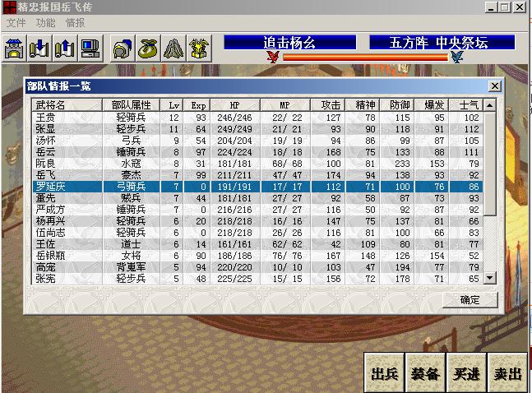Click 贼兵 troop type in 董先's row
This screenshot has height=393, width=532.
(x=131, y=198)
